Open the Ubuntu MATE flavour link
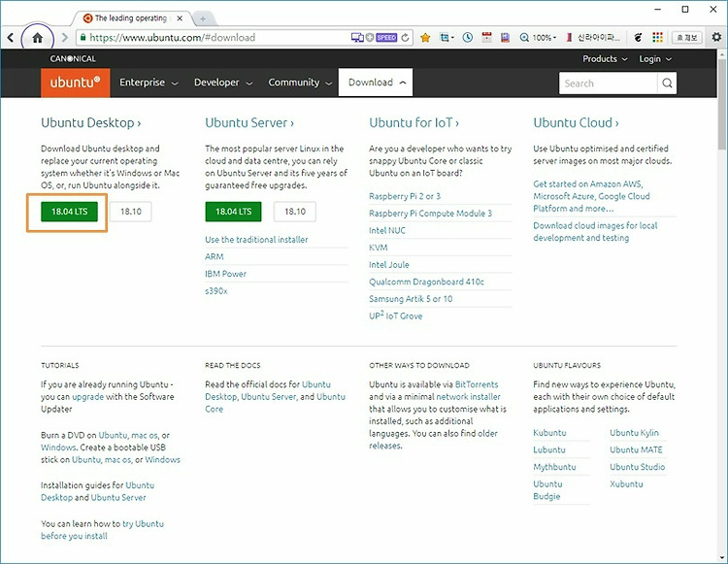Viewport: 728px width, 564px height. pyautogui.click(x=636, y=450)
